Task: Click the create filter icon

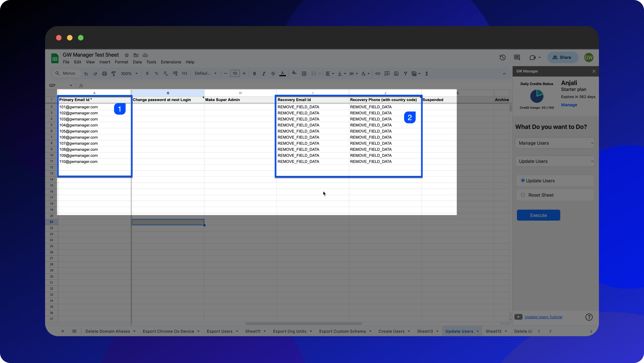Action: click(x=405, y=74)
